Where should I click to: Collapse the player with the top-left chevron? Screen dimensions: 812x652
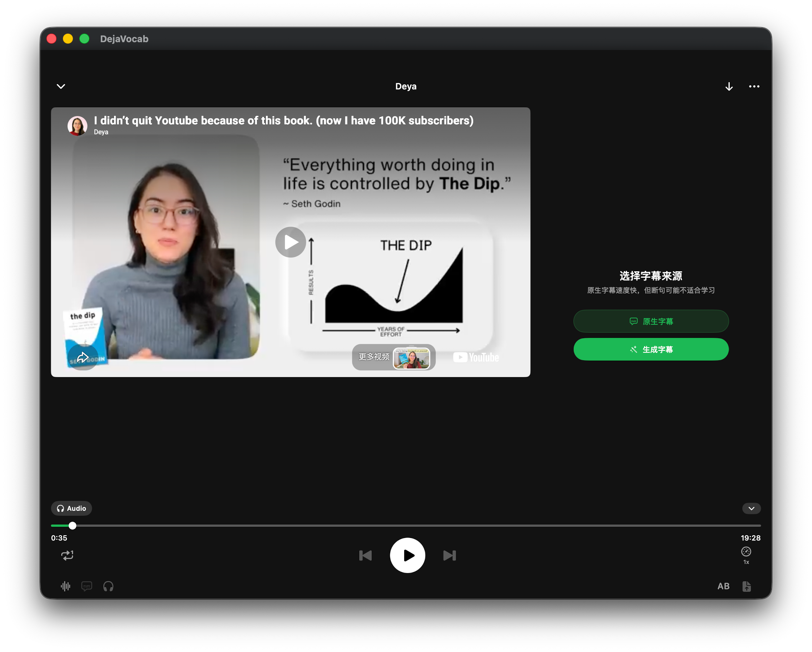(x=61, y=86)
